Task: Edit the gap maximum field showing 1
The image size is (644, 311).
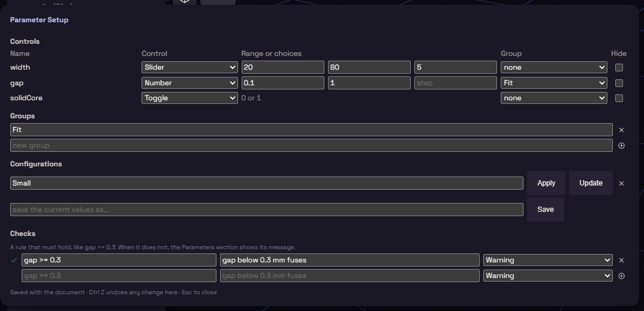Action: coord(369,83)
